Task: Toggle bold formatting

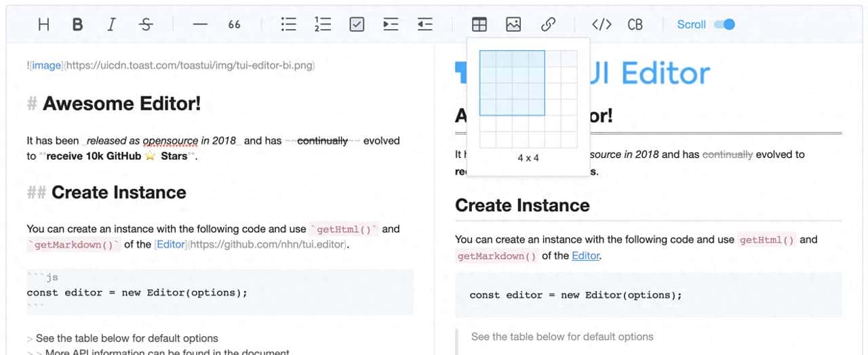Action: pyautogui.click(x=77, y=24)
